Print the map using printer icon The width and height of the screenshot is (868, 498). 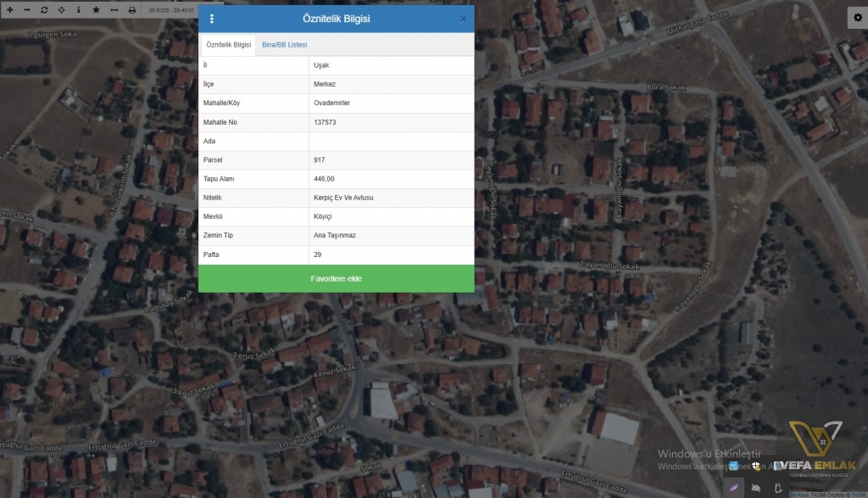click(131, 9)
